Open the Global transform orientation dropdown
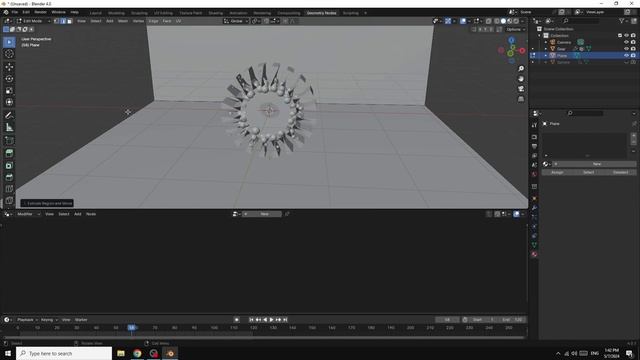This screenshot has height=360, width=640. (236, 21)
